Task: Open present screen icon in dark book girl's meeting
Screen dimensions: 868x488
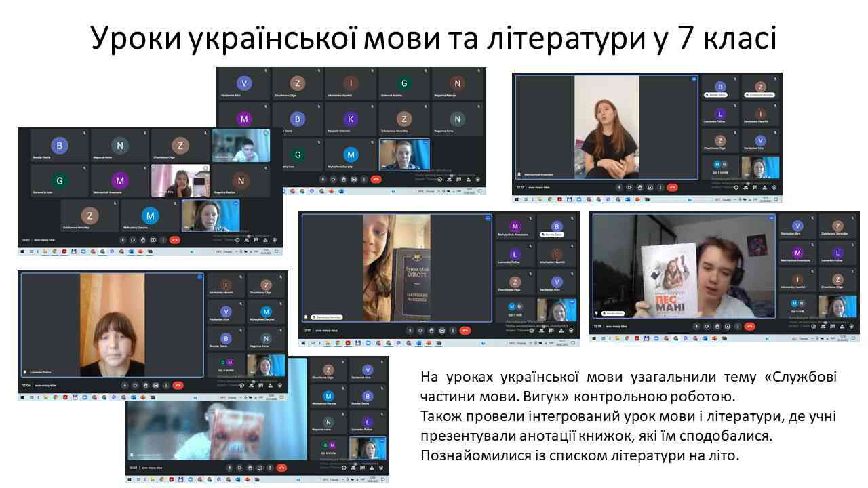Action: (x=441, y=330)
